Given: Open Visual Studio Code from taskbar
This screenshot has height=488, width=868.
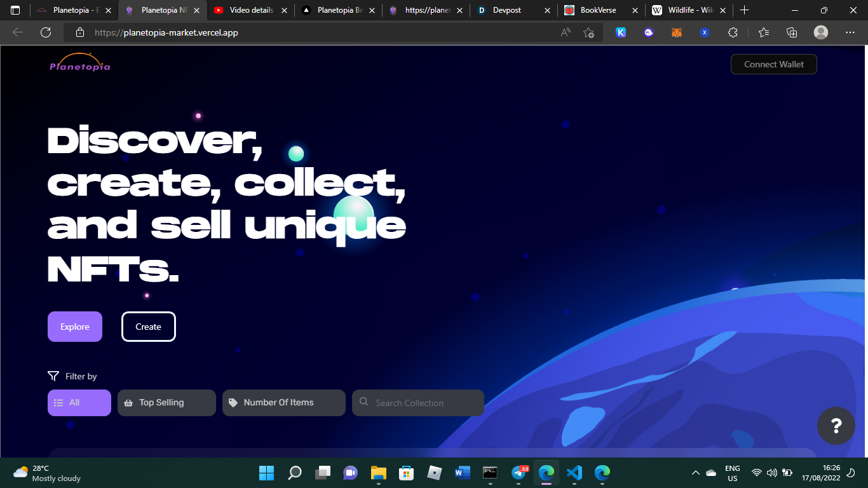Looking at the screenshot, I should click(574, 473).
